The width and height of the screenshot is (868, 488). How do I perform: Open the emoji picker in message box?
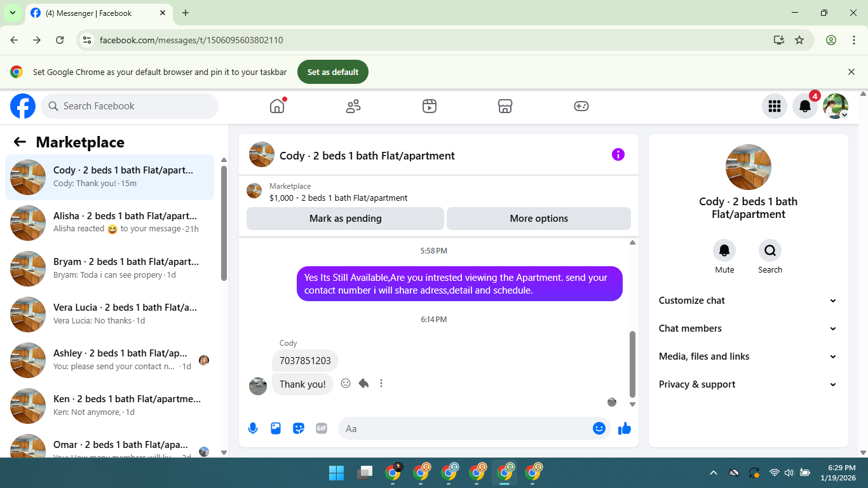pyautogui.click(x=599, y=428)
